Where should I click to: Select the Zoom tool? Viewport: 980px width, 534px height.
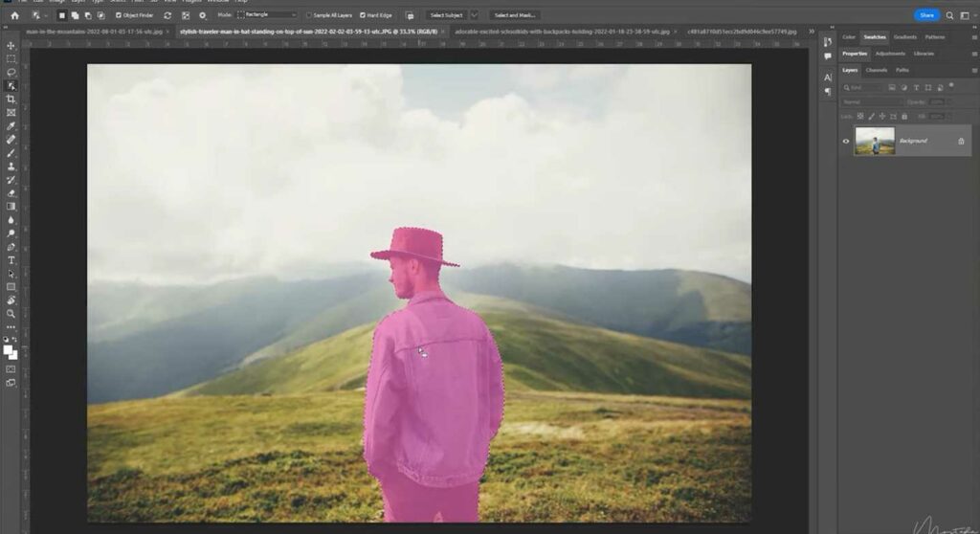pyautogui.click(x=11, y=314)
